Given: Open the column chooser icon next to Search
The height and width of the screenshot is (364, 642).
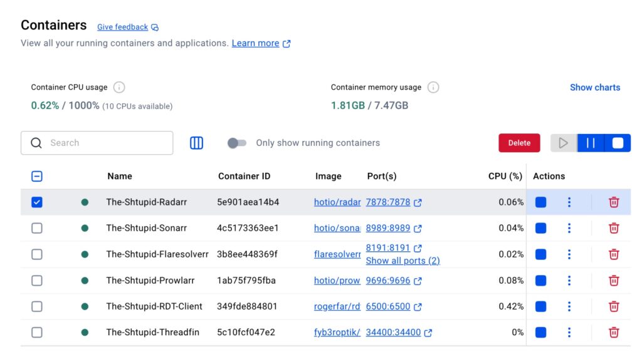Looking at the screenshot, I should coord(196,143).
